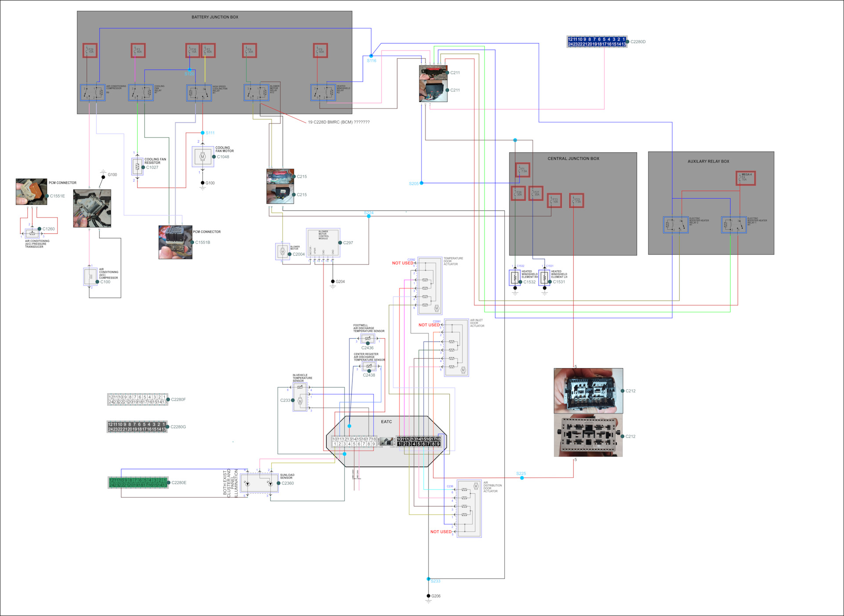
Task: Select the Blower Motor Relay R13 symbol
Action: click(x=257, y=92)
